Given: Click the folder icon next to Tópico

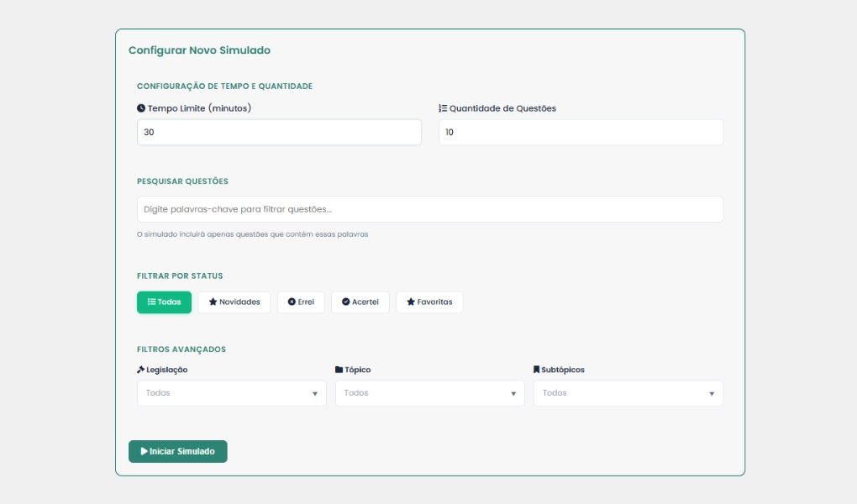Looking at the screenshot, I should point(339,370).
